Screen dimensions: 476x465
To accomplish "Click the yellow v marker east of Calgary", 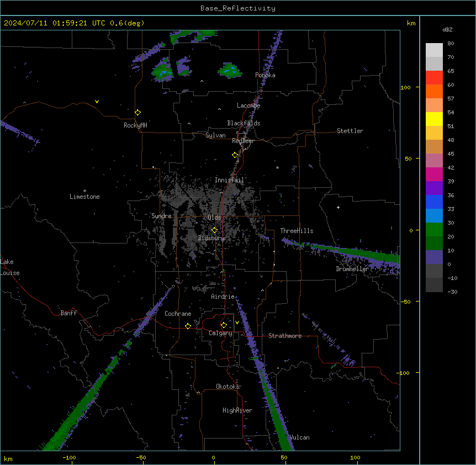I will pos(237,323).
